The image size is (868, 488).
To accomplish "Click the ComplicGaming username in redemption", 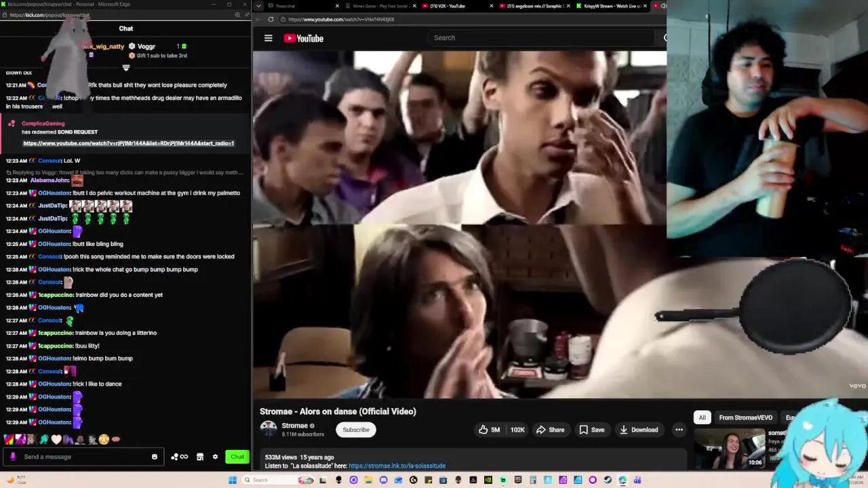I will [x=43, y=124].
